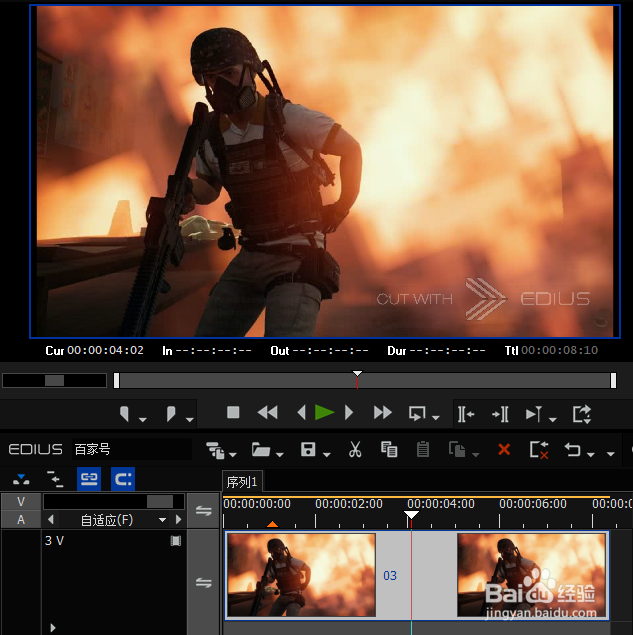Click the Open Project folder icon
Screen dimensions: 633x635
(x=260, y=450)
